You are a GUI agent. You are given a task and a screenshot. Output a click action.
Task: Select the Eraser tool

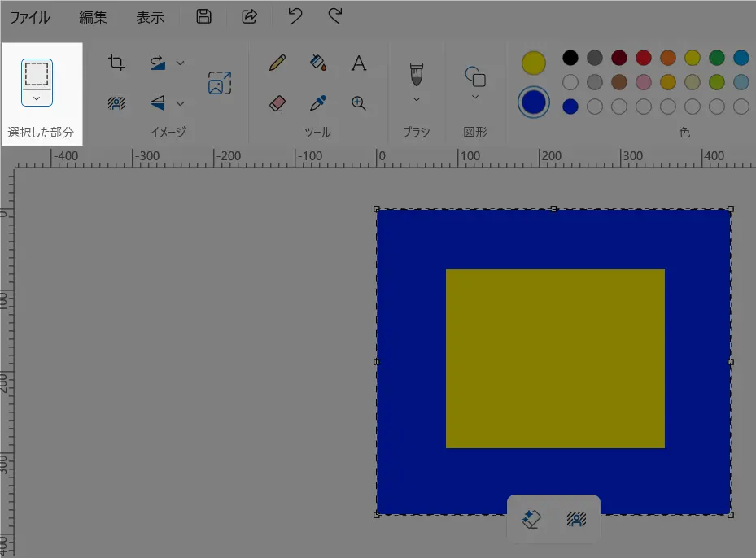(x=277, y=103)
